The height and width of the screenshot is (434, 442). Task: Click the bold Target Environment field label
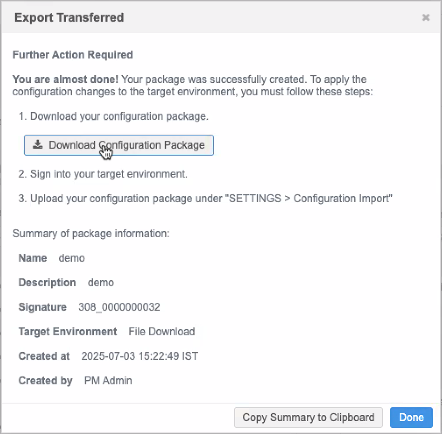tap(68, 332)
